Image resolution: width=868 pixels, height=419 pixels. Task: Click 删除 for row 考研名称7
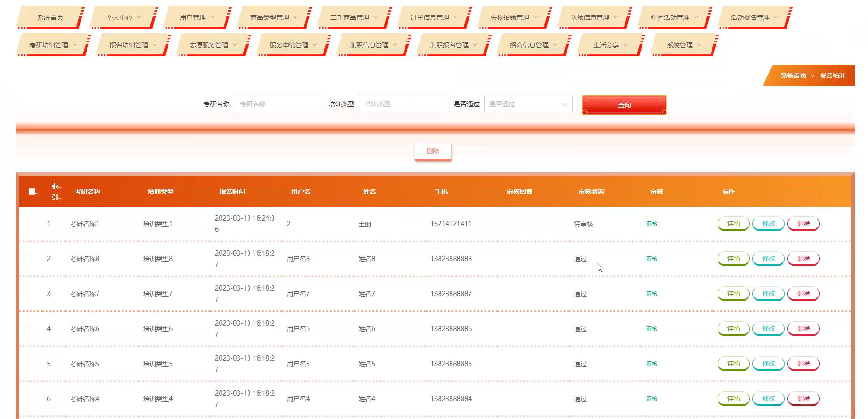pyautogui.click(x=804, y=294)
